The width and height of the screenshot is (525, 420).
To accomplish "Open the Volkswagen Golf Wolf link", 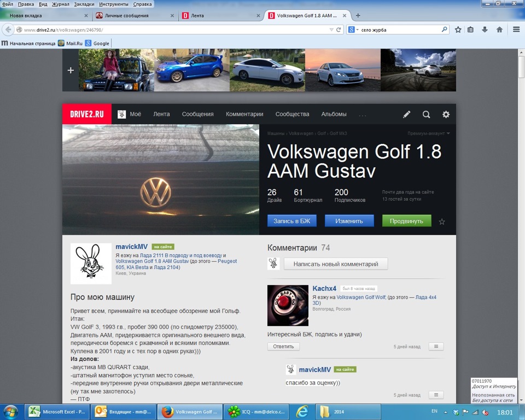I will click(x=361, y=297).
